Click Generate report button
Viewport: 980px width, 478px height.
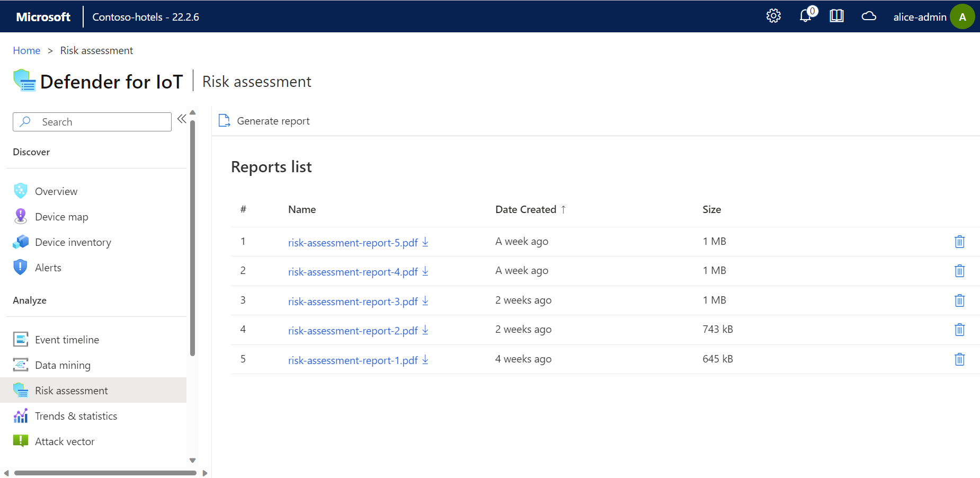coord(264,121)
